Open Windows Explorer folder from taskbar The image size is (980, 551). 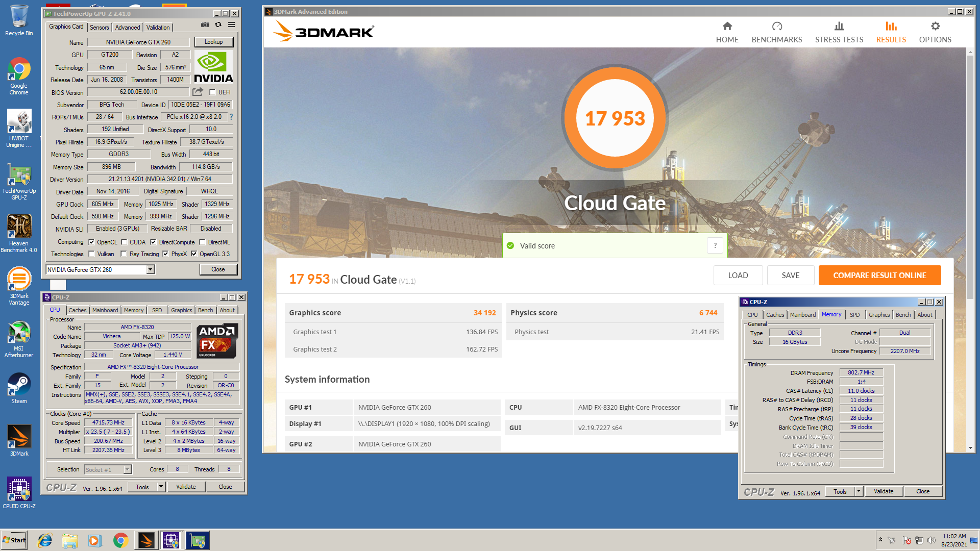coord(70,540)
